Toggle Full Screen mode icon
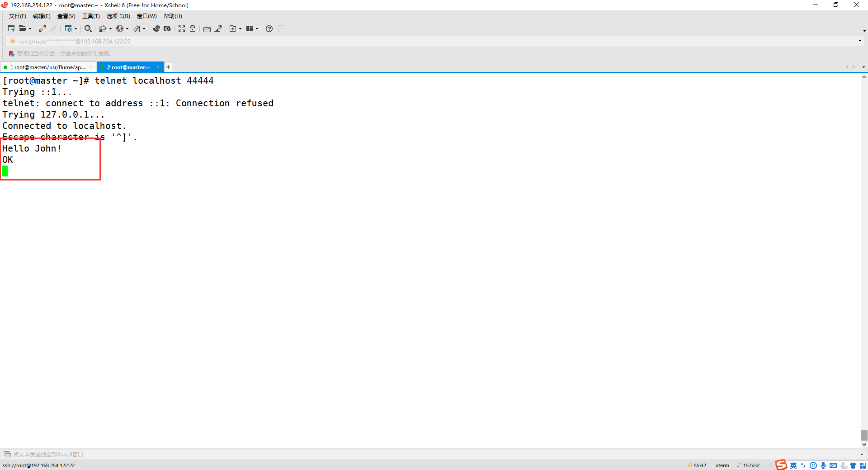Screen dimensions: 868x470 (x=182, y=28)
